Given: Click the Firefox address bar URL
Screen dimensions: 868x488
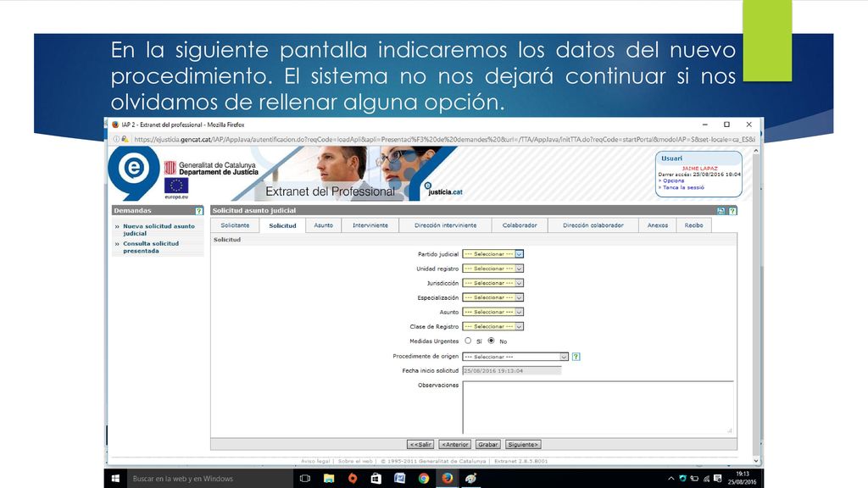Looking at the screenshot, I should [444, 140].
